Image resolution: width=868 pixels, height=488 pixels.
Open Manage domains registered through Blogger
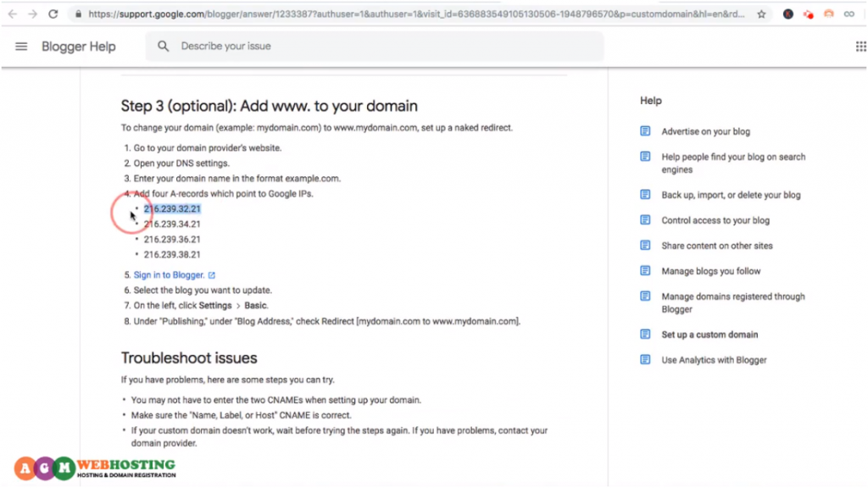click(733, 302)
